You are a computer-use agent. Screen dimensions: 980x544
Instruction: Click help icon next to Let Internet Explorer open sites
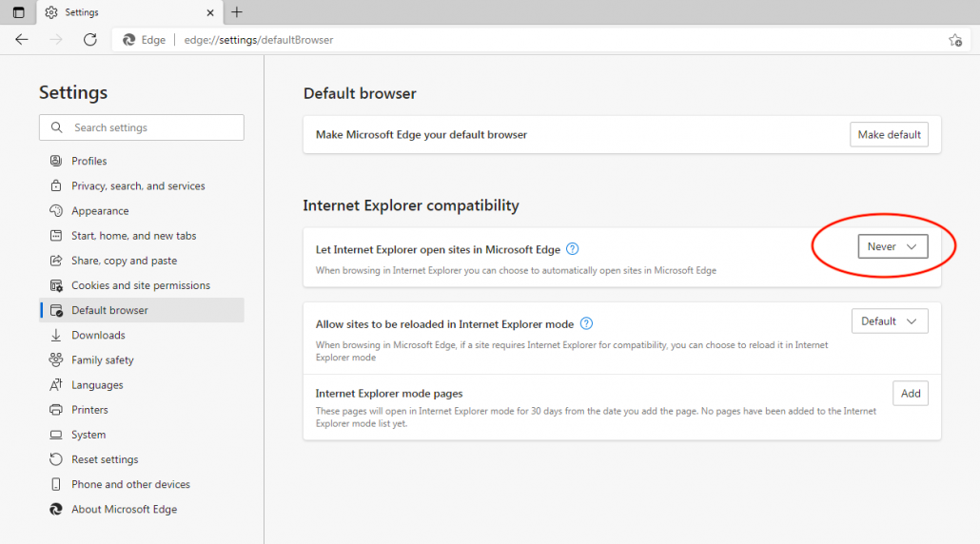[572, 249]
